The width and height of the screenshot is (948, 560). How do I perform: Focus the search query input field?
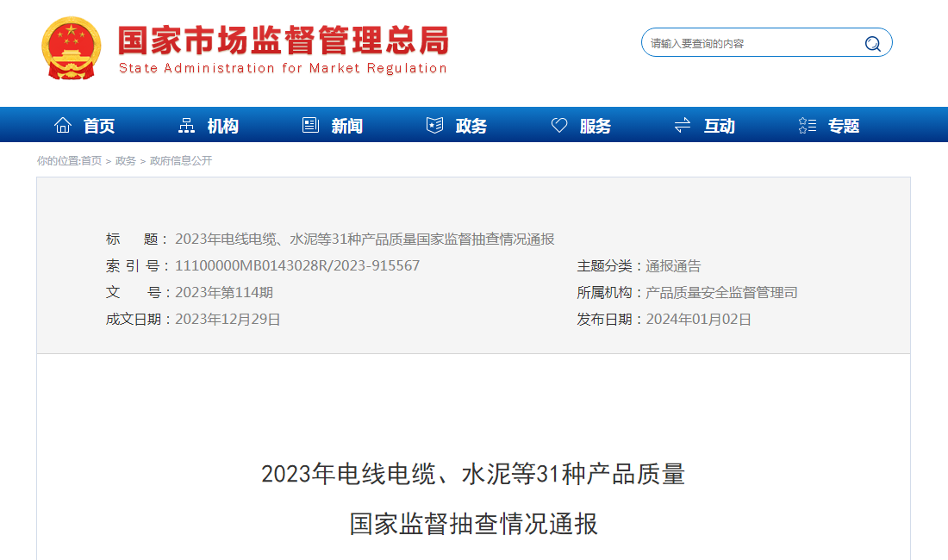coord(750,44)
